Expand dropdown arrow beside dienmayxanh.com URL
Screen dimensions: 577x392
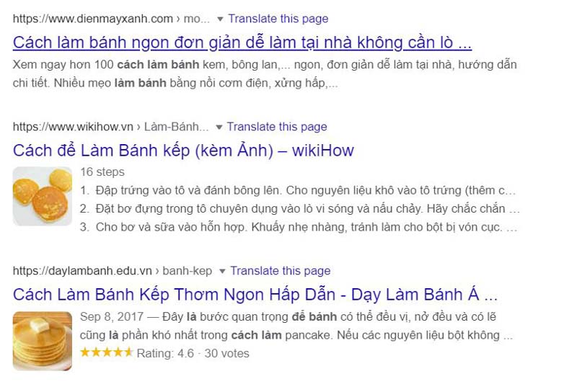click(221, 19)
